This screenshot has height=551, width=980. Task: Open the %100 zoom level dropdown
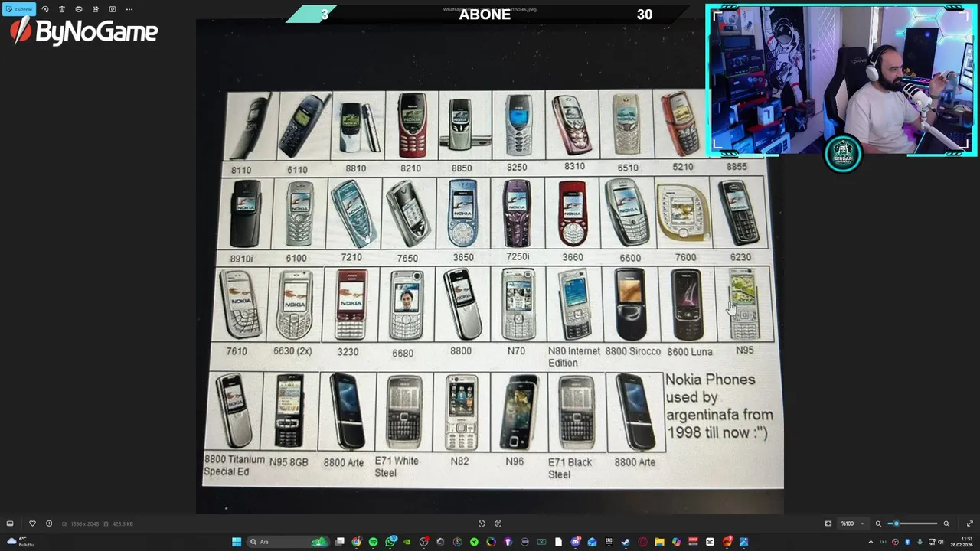(853, 523)
